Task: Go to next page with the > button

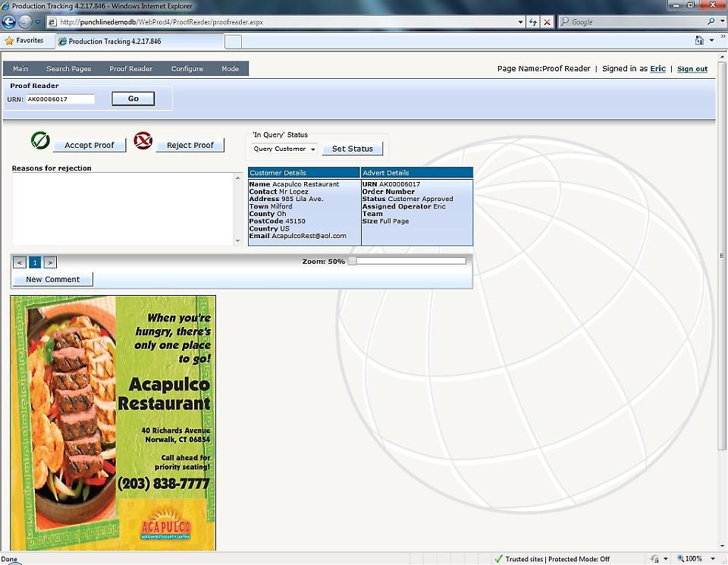Action: pyautogui.click(x=50, y=262)
